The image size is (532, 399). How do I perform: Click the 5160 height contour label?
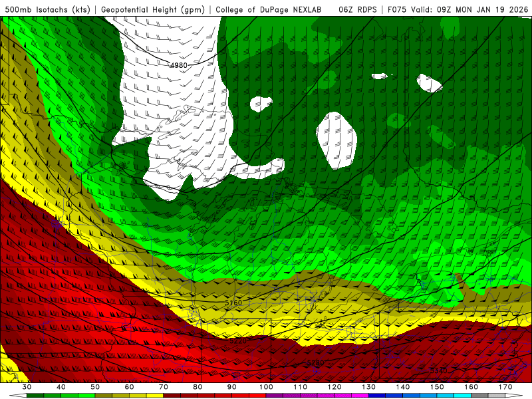point(233,303)
